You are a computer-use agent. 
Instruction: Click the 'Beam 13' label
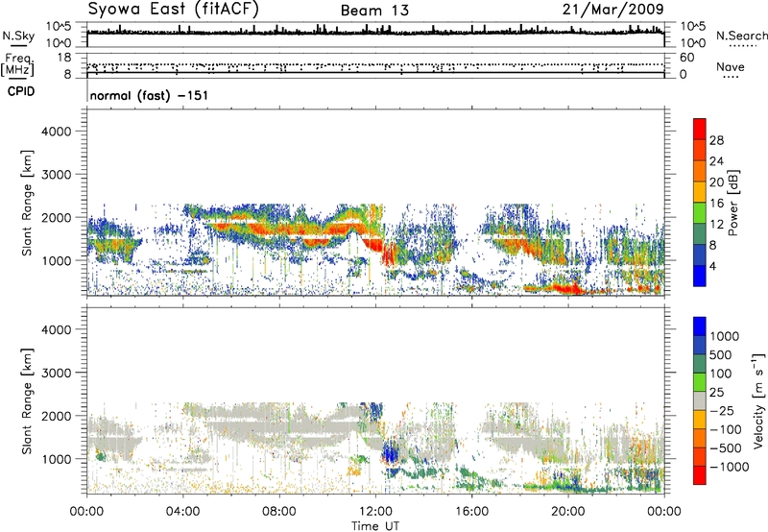[374, 11]
